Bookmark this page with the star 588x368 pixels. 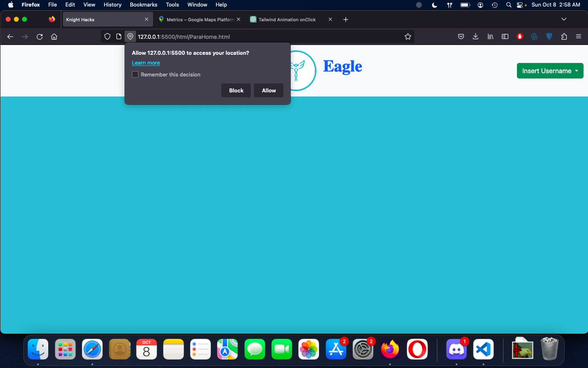[408, 36]
